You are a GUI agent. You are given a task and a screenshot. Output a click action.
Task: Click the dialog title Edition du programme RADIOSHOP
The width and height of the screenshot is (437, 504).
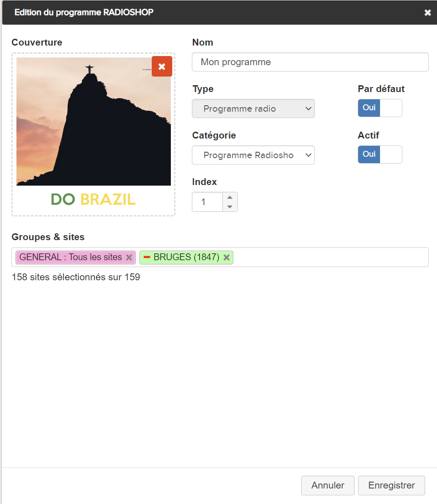(x=84, y=13)
